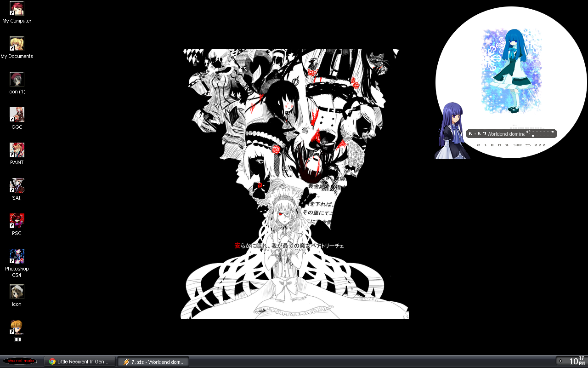This screenshot has width=588, height=368.
Task: Open the My Documents desktop shortcut
Action: [17, 48]
